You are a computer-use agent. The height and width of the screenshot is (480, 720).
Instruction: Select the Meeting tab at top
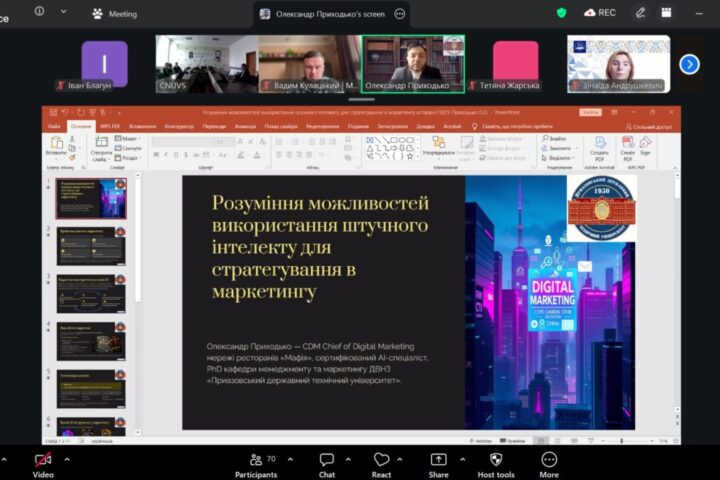click(x=114, y=14)
